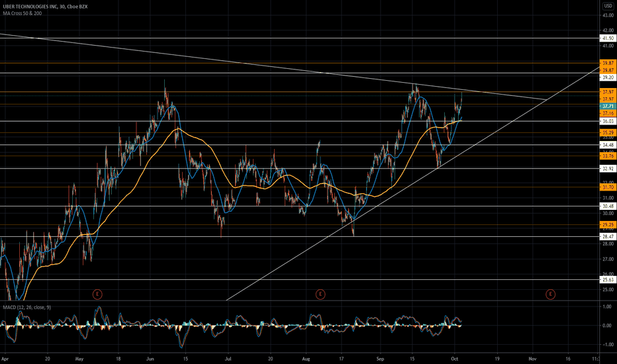The image size is (617, 364).
Task: Click the orange 31.70 price label
Action: click(x=608, y=187)
